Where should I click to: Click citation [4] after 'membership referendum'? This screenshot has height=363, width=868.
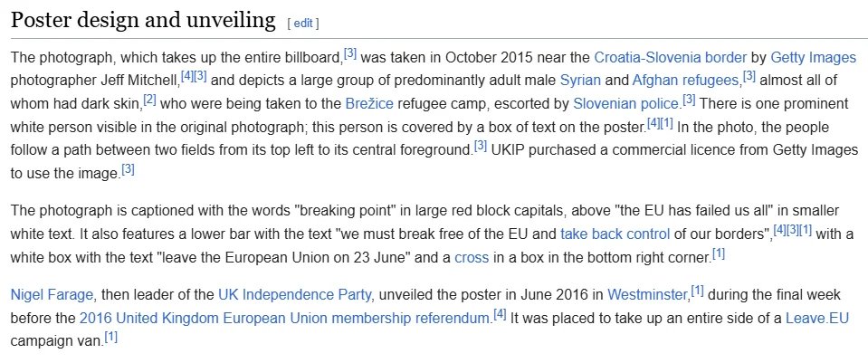click(500, 314)
